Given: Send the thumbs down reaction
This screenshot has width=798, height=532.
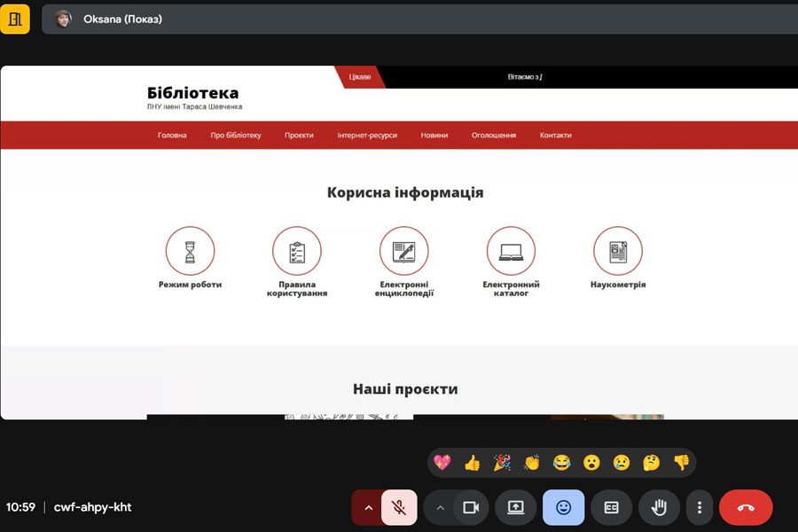Looking at the screenshot, I should point(681,462).
